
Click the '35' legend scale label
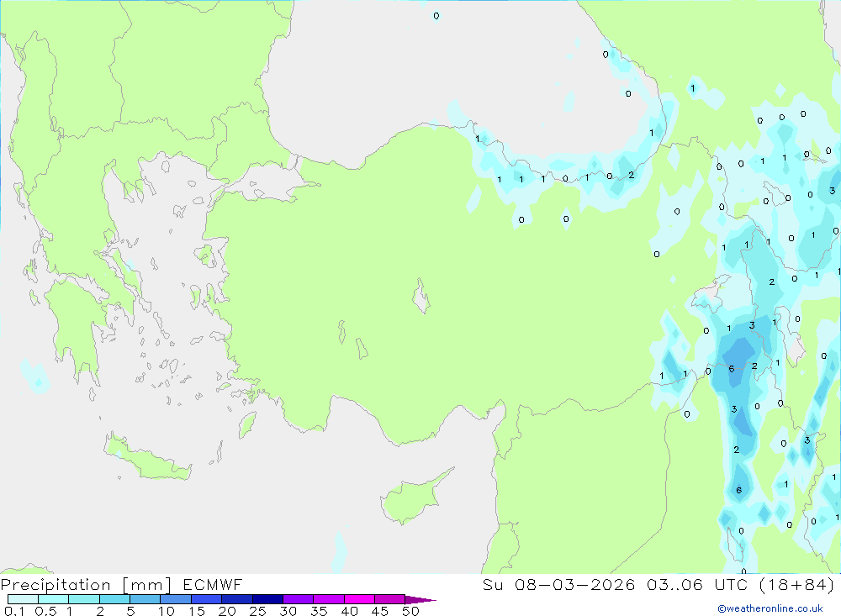(319, 611)
